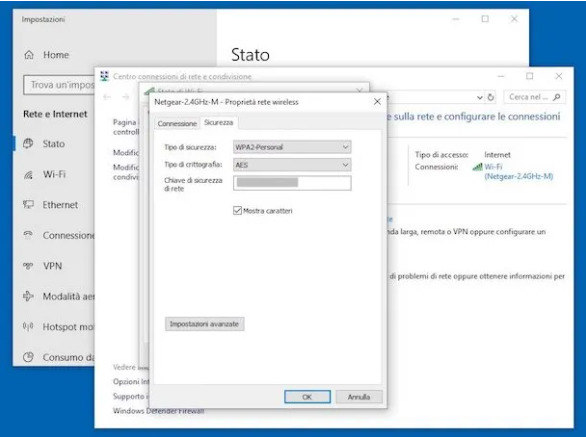This screenshot has height=437, width=586.
Task: Minimize the Centro connessioni window
Action: pos(501,76)
